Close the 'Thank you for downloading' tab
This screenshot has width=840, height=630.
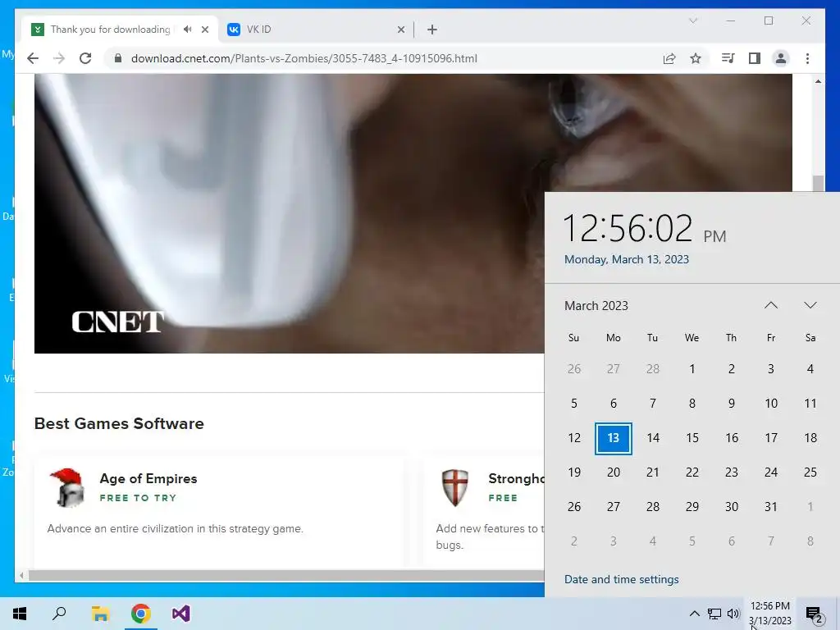[204, 30]
